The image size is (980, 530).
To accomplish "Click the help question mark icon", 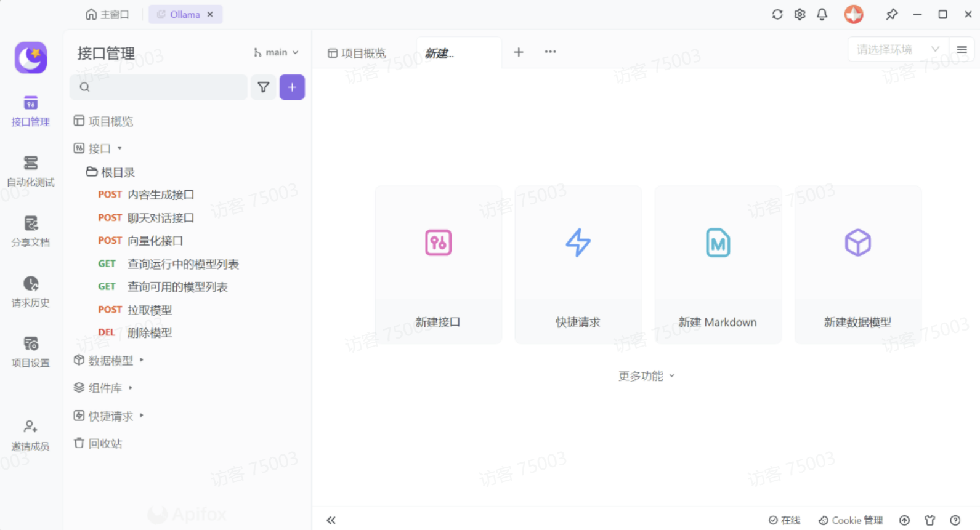I will tap(955, 520).
